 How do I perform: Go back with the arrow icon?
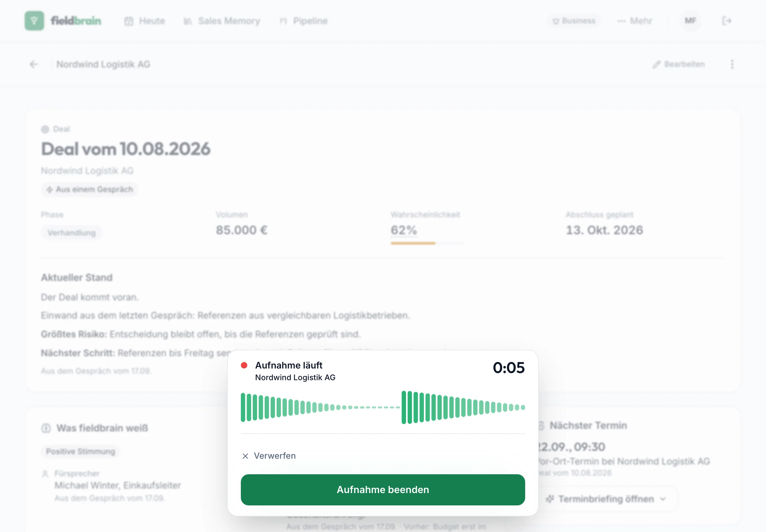pos(34,64)
